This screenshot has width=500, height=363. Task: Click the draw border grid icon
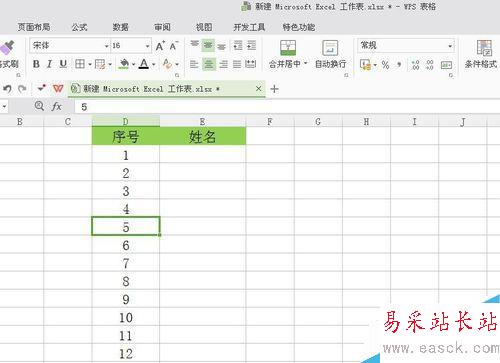pos(100,64)
